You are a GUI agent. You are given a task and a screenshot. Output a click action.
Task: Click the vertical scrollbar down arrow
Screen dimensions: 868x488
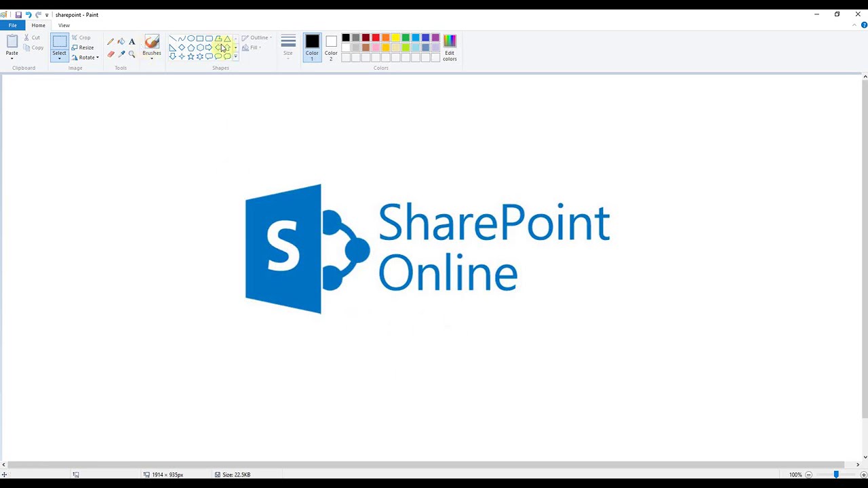pos(865,457)
